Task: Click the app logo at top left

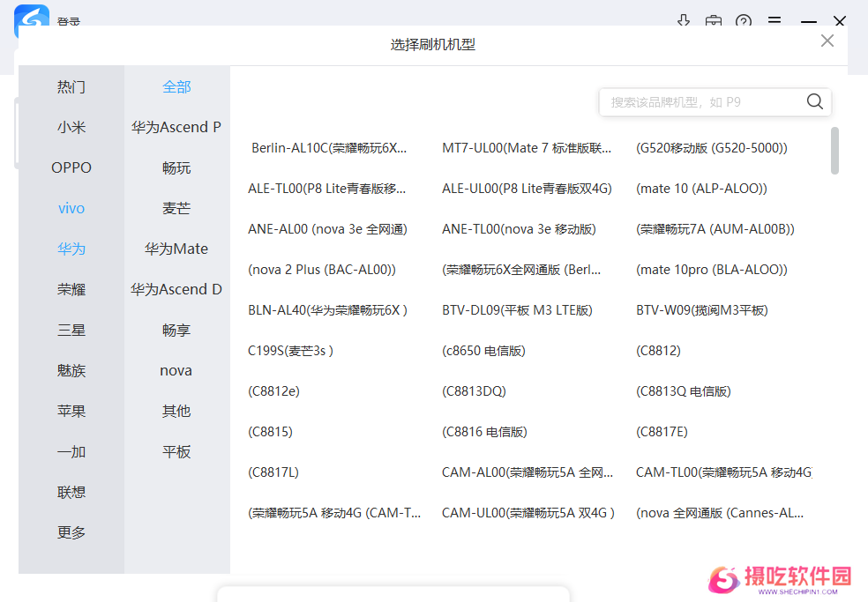Action: 32,19
